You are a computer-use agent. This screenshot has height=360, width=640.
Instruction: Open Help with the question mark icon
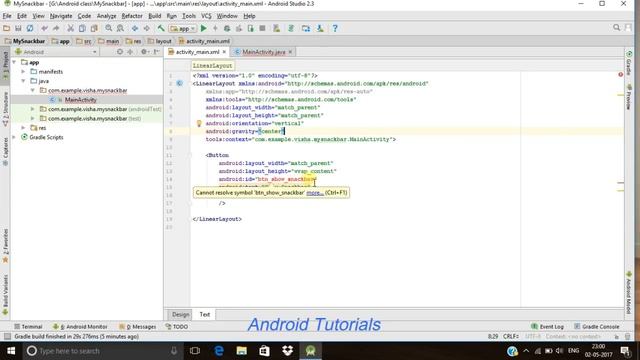335,29
